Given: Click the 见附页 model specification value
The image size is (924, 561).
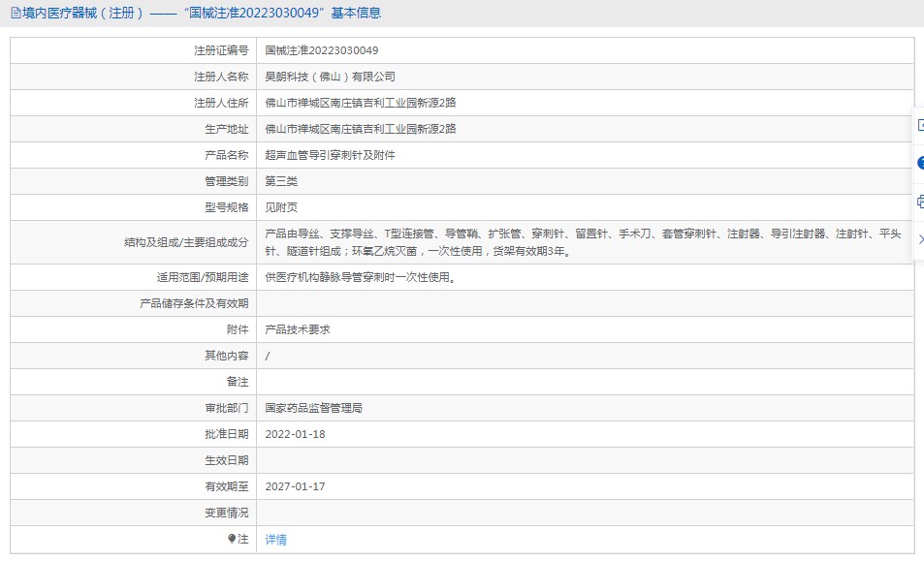Looking at the screenshot, I should [281, 207].
